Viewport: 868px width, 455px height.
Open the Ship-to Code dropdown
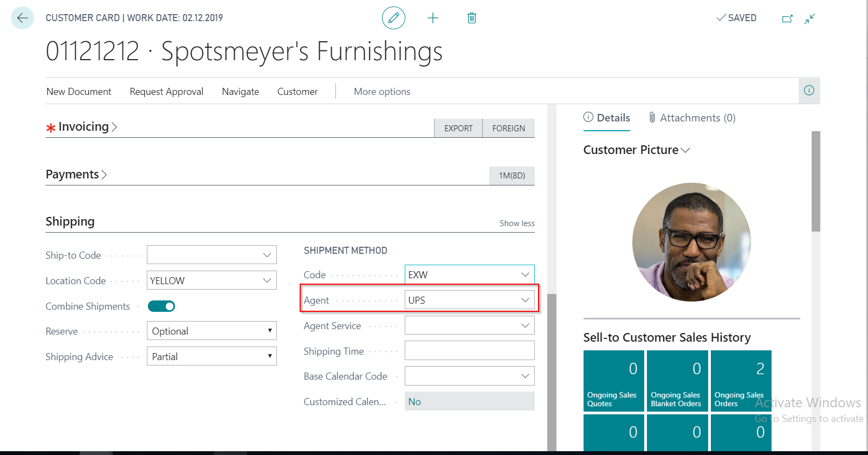point(267,255)
